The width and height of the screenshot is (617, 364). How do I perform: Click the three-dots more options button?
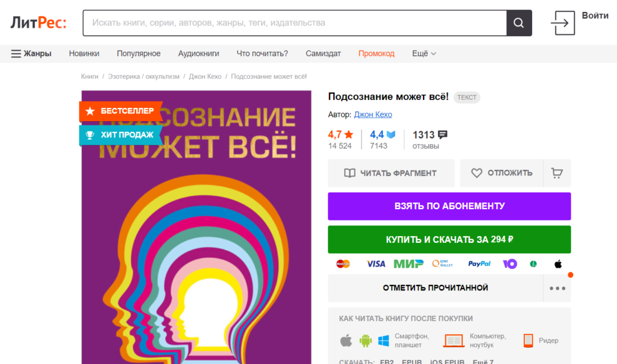[x=557, y=288]
